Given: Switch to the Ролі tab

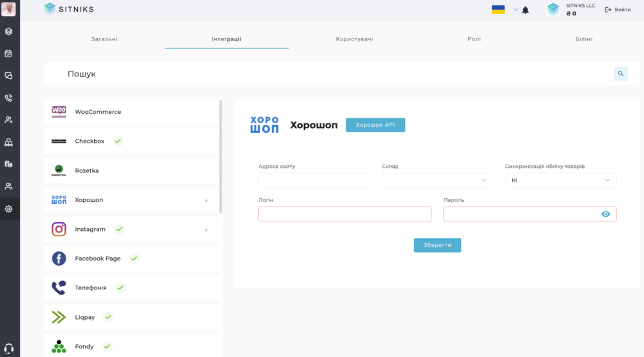Looking at the screenshot, I should click(x=474, y=39).
